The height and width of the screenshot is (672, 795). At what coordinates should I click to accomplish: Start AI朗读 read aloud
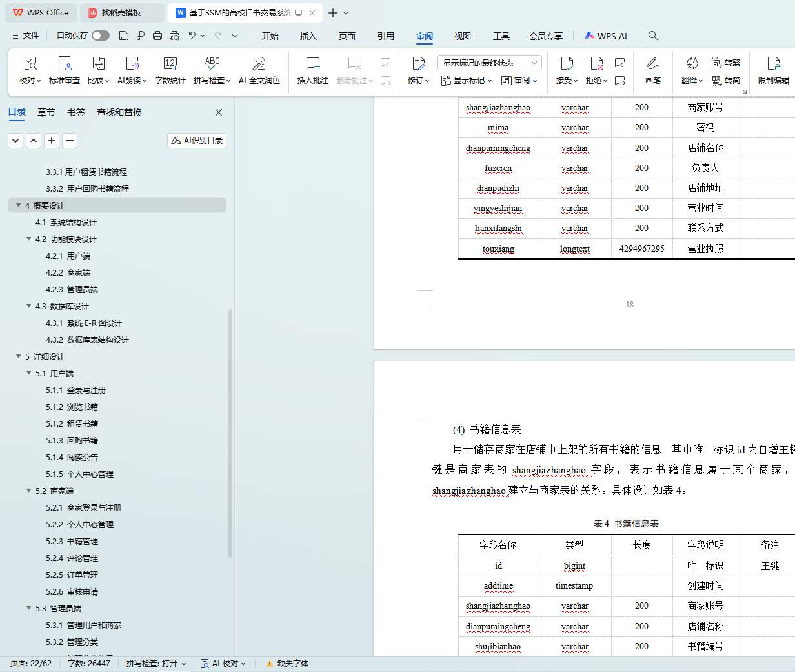pyautogui.click(x=132, y=70)
